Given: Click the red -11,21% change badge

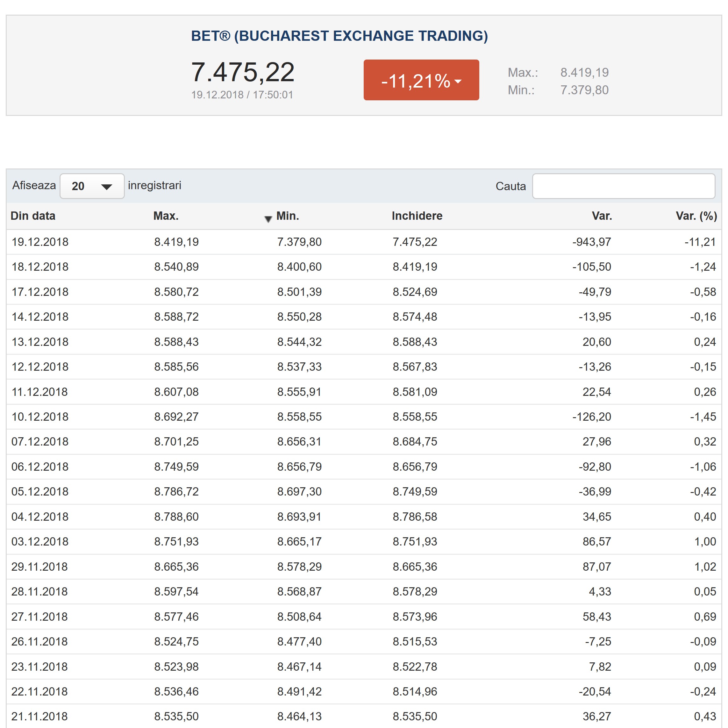Looking at the screenshot, I should (421, 80).
